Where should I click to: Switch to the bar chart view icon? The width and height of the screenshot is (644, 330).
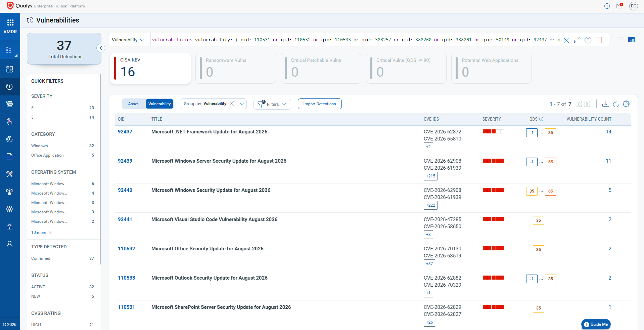[631, 40]
